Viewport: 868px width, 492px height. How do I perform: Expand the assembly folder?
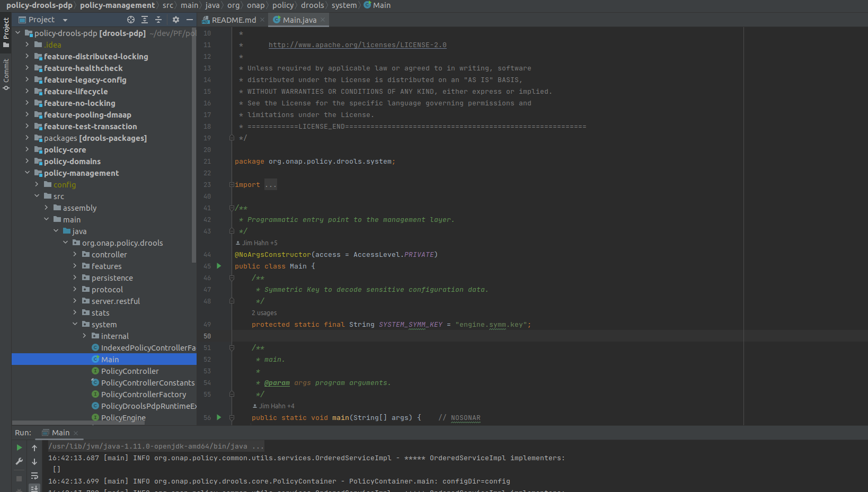click(x=46, y=208)
